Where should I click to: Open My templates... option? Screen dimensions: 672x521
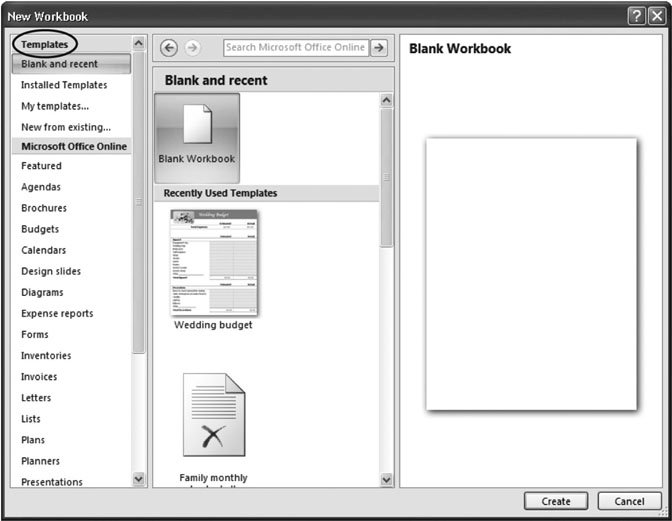55,106
